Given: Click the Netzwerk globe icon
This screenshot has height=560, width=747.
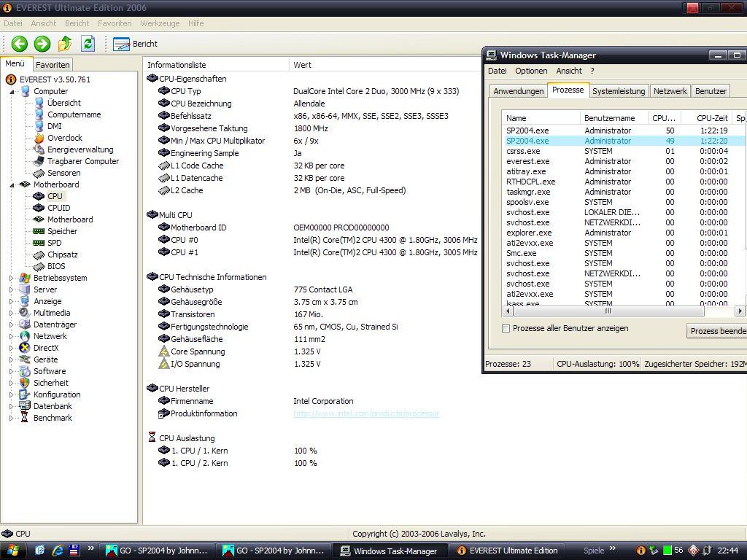Looking at the screenshot, I should (x=25, y=336).
